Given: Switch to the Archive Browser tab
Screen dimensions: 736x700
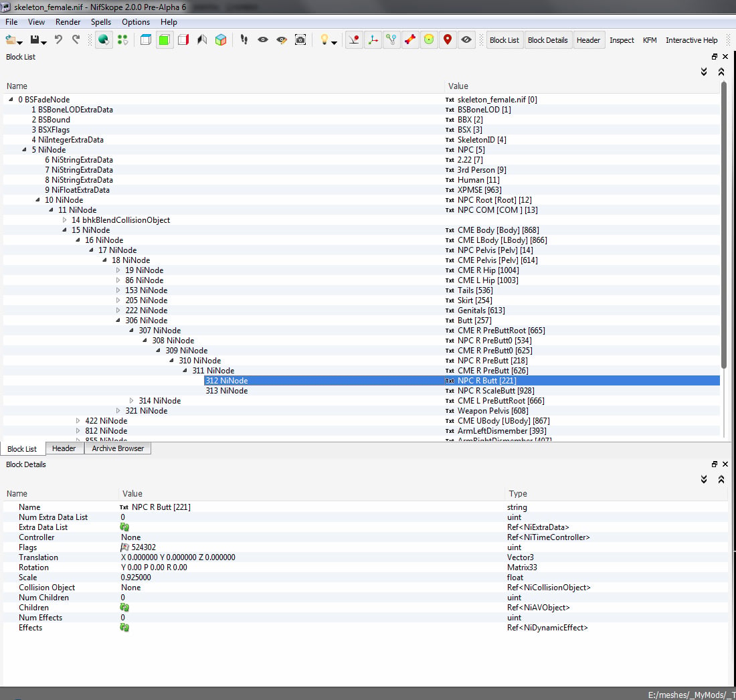Looking at the screenshot, I should click(x=118, y=448).
